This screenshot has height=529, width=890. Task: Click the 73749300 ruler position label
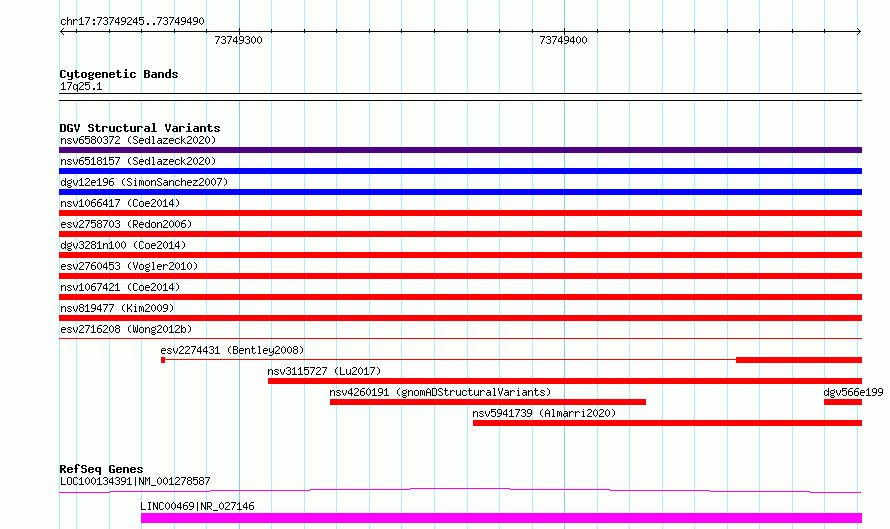238,40
